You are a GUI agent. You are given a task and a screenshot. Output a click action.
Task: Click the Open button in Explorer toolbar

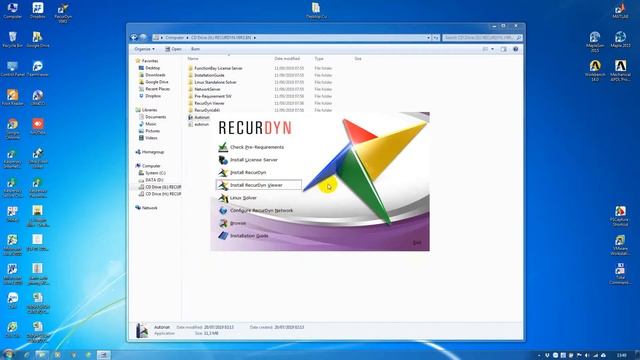click(173, 49)
